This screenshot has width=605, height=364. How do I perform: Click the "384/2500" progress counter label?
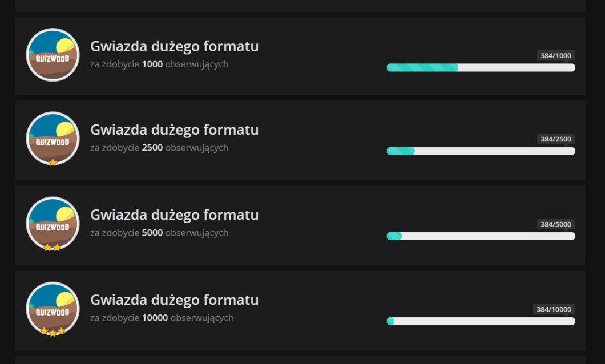[x=555, y=139]
